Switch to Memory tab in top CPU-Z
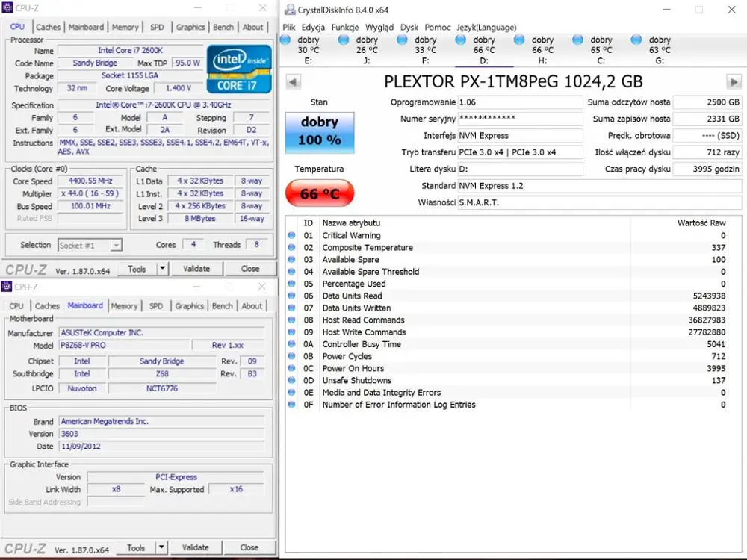 coord(125,27)
